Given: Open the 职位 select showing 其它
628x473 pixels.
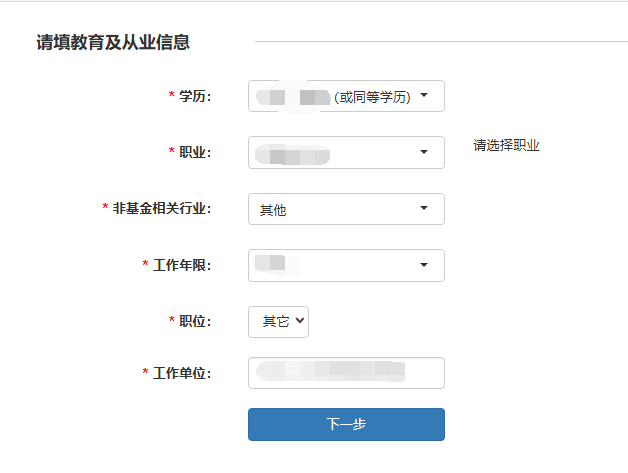Looking at the screenshot, I should [x=279, y=321].
